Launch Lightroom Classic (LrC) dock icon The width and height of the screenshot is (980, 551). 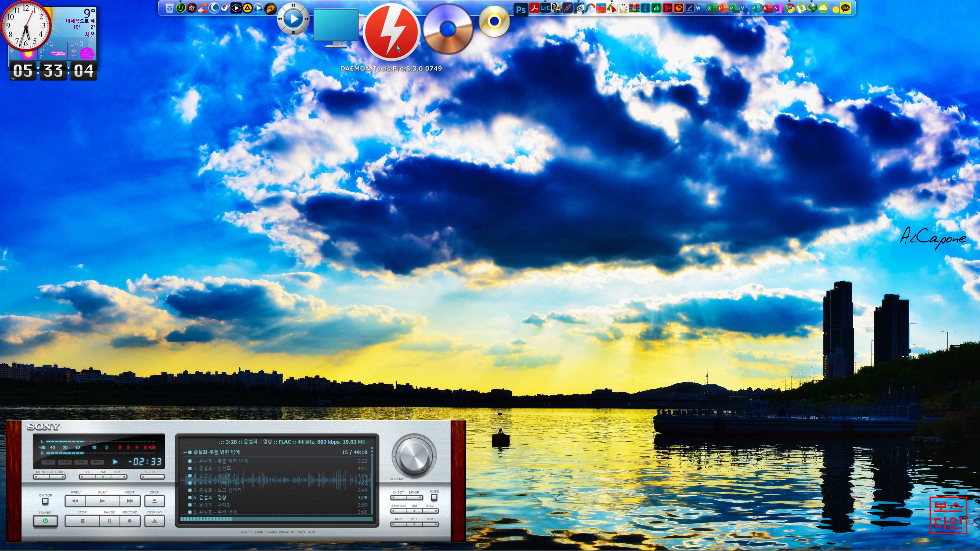click(546, 8)
